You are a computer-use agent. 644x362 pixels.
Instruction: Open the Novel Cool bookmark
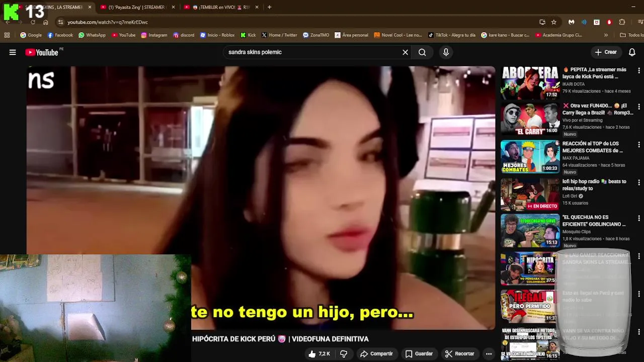pos(397,35)
